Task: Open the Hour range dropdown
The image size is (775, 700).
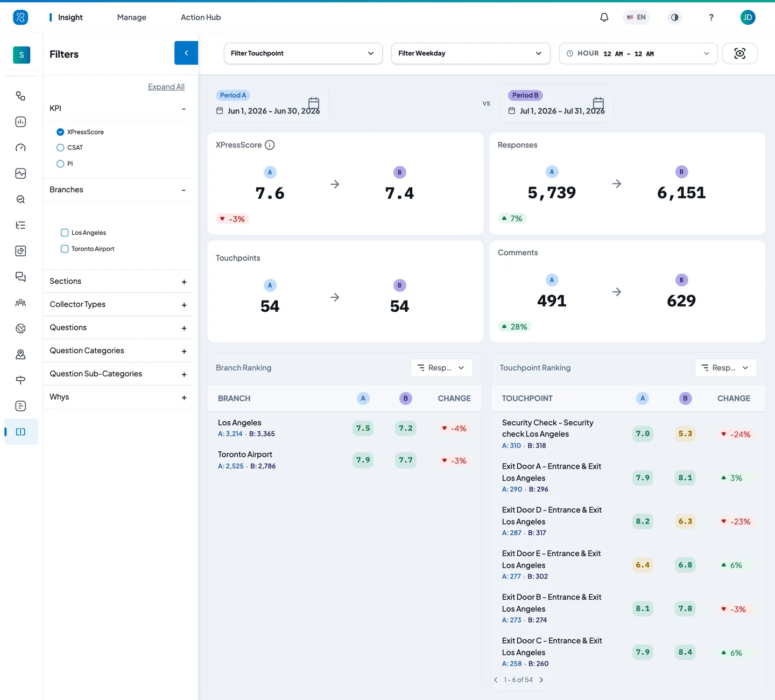Action: point(638,53)
